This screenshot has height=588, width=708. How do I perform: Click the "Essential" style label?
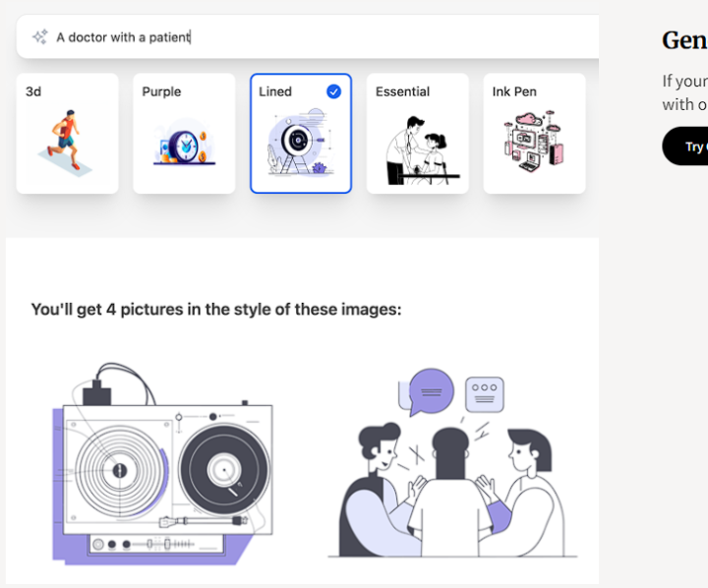tap(402, 91)
